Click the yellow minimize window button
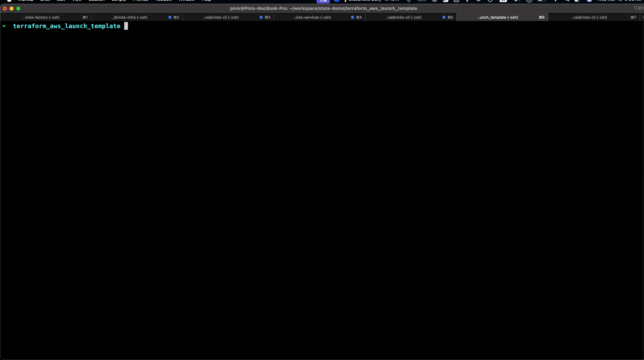 click(x=12, y=8)
